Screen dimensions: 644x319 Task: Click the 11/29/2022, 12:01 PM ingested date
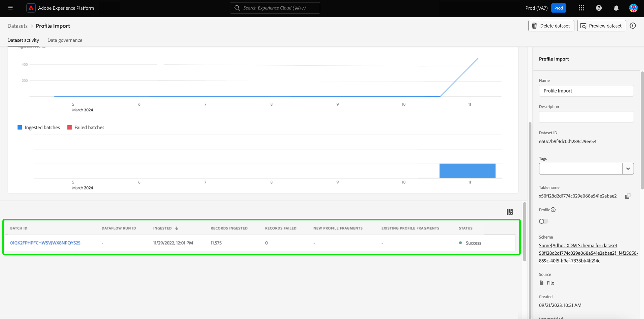point(173,243)
